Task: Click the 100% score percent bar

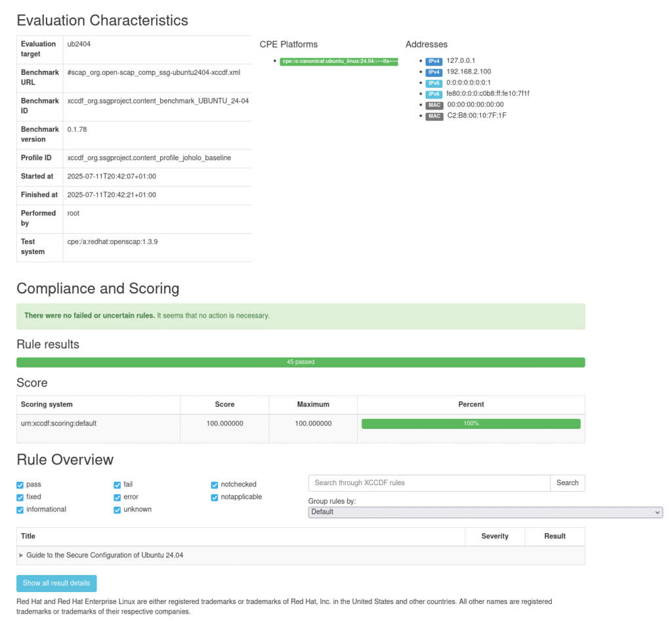Action: point(471,423)
